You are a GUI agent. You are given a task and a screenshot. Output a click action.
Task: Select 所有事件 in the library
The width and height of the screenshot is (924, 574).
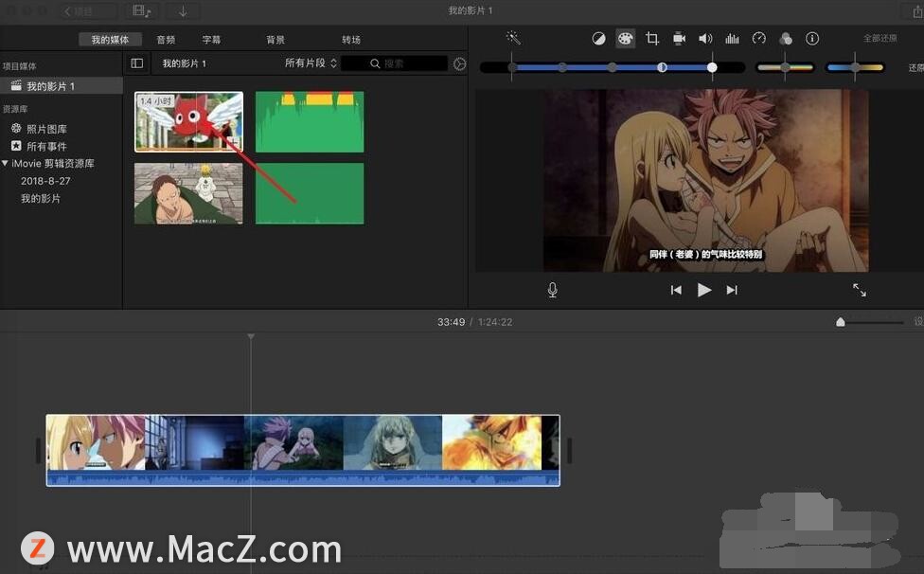coord(46,146)
